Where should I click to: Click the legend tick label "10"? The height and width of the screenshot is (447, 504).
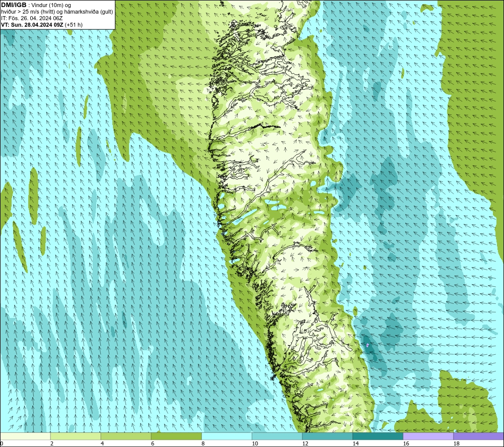pyautogui.click(x=255, y=444)
